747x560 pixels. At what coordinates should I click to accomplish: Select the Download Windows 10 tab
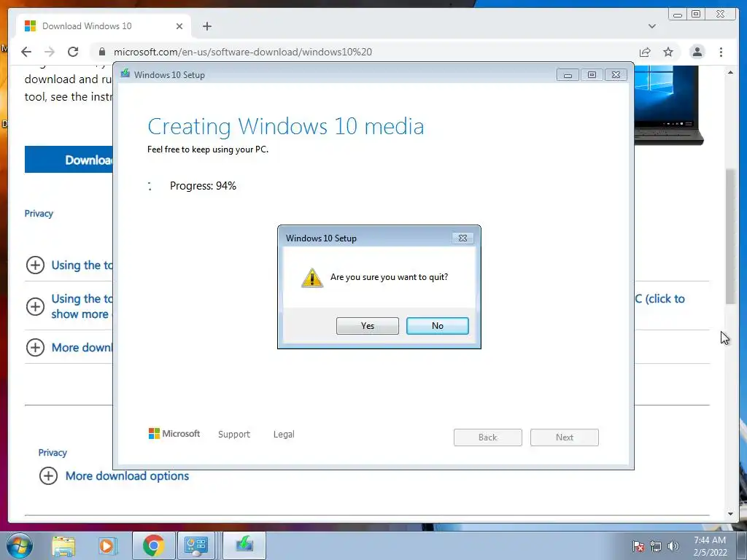click(x=104, y=26)
